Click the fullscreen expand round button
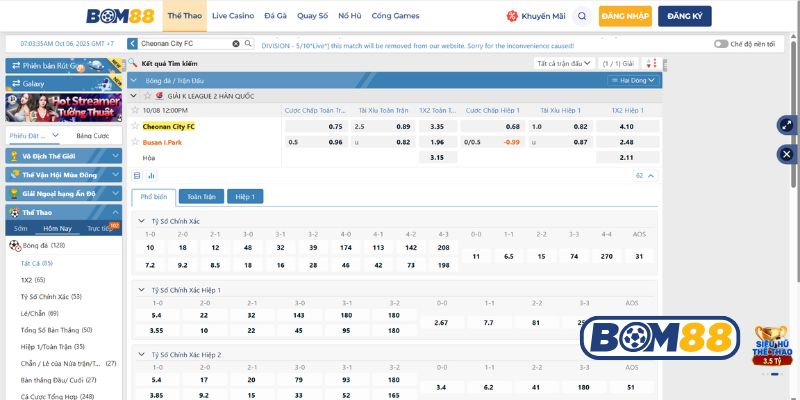Screen dimensions: 800x400 787,125
